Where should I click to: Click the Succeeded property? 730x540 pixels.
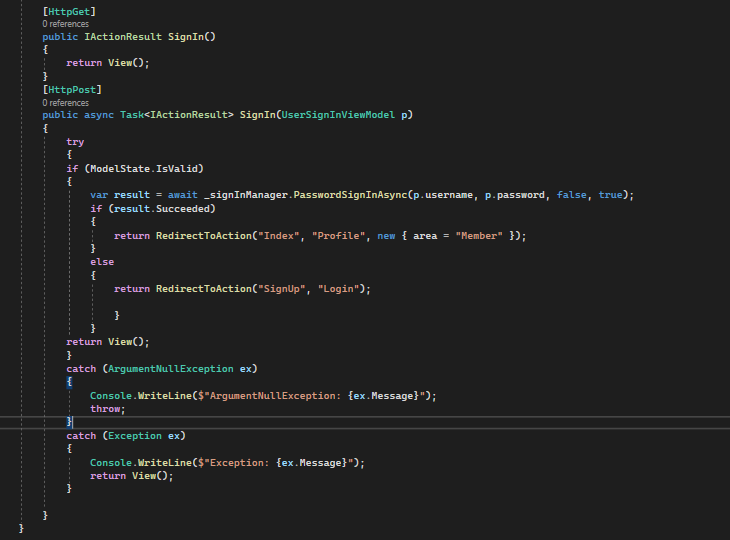pyautogui.click(x=183, y=209)
